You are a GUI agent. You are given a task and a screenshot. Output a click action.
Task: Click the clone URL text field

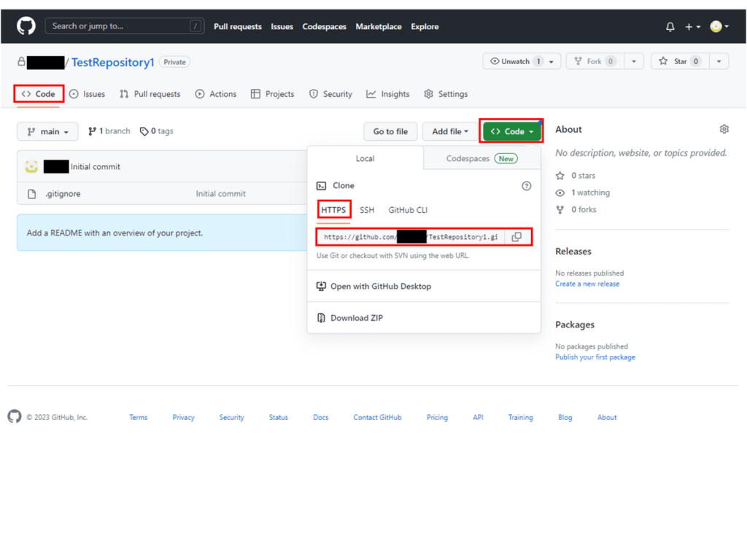(410, 237)
